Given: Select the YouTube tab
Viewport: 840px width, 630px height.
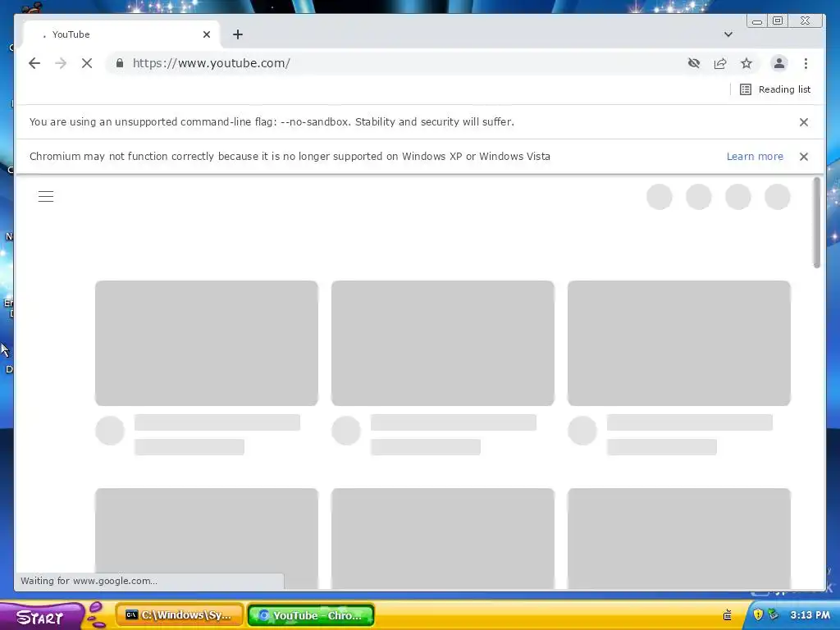Looking at the screenshot, I should point(121,34).
